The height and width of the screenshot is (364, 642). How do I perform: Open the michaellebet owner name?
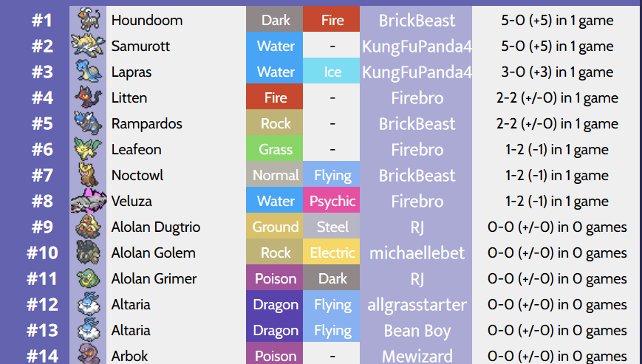coord(417,253)
